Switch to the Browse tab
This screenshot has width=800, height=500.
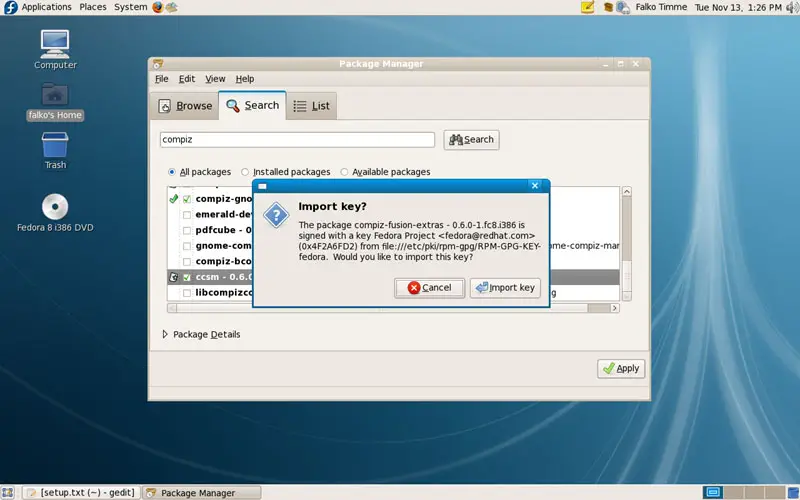pyautogui.click(x=185, y=106)
